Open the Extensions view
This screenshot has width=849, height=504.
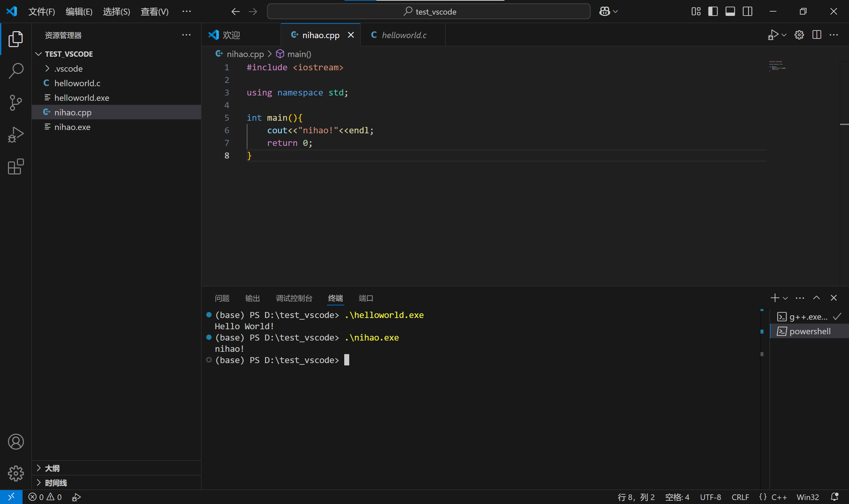16,166
